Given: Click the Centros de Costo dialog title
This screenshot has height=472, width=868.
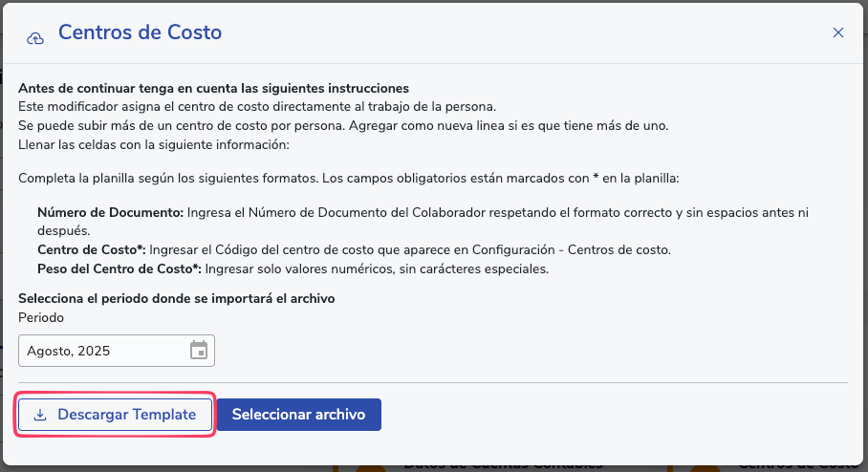Looking at the screenshot, I should pos(140,32).
